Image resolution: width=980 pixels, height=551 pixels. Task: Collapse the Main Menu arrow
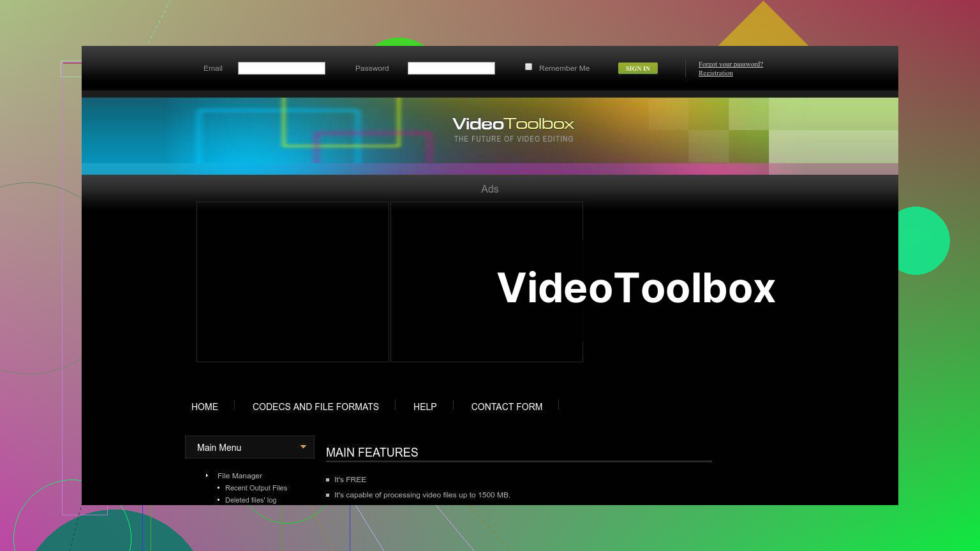pyautogui.click(x=303, y=447)
